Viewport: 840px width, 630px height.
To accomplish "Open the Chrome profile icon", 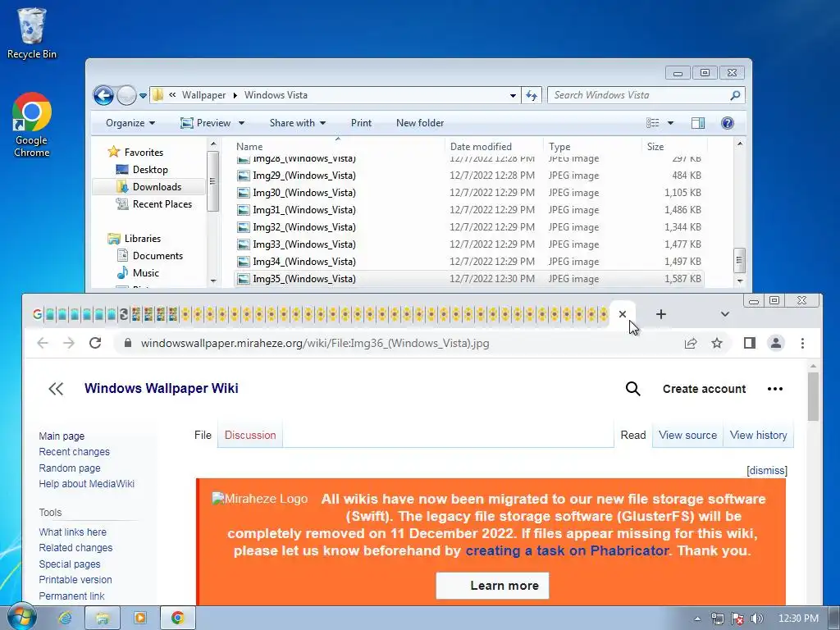I will pyautogui.click(x=776, y=343).
